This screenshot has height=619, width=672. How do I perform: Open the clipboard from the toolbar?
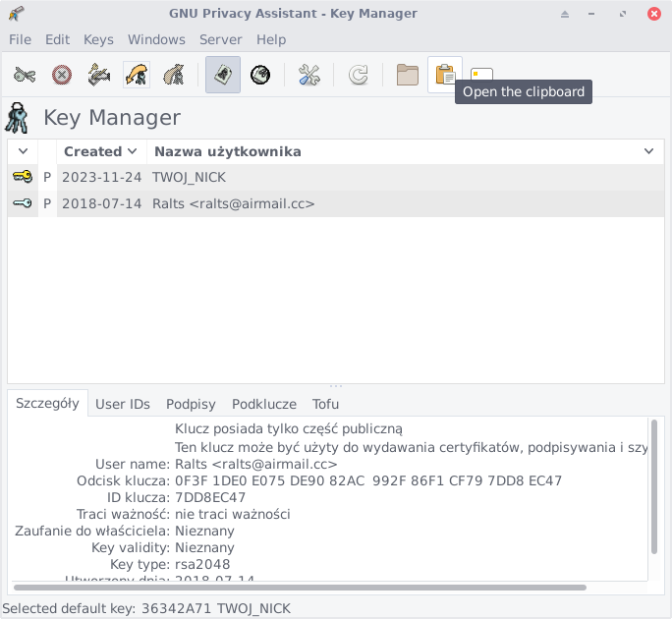[x=445, y=75]
